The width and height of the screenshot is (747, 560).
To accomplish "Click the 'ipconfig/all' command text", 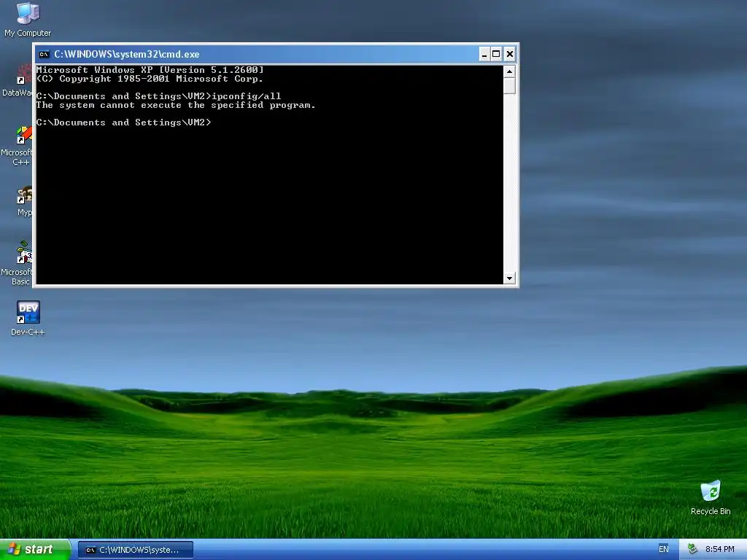I will 247,96.
